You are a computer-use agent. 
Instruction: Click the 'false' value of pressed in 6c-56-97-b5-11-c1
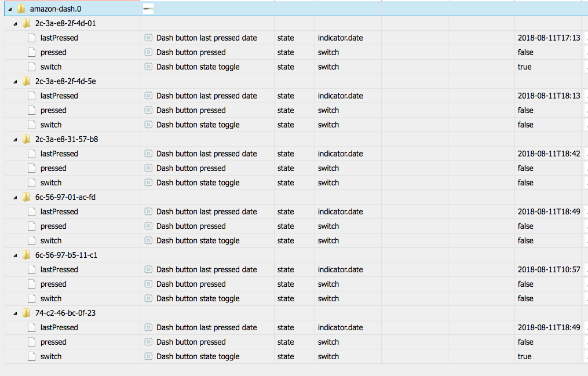point(525,284)
